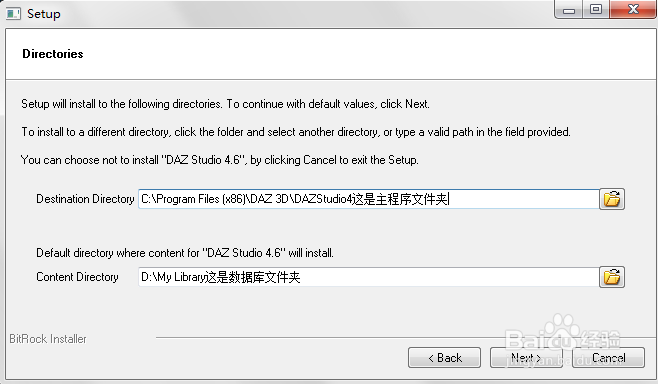Click the 'Setup will install to the following' line
658x384 pixels.
[225, 104]
